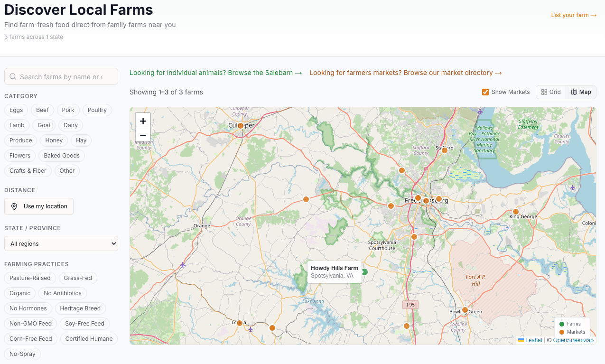Uncheck the Show Markets checkbox

pyautogui.click(x=485, y=92)
